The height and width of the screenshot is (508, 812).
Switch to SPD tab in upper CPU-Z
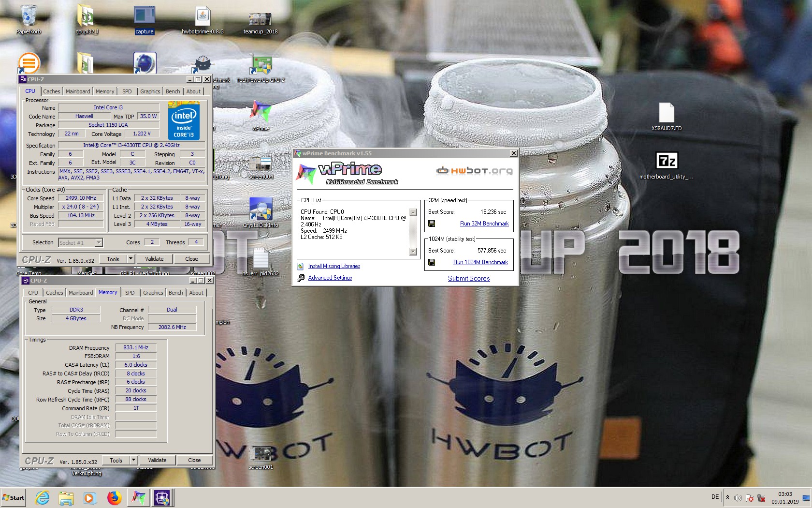tap(127, 91)
